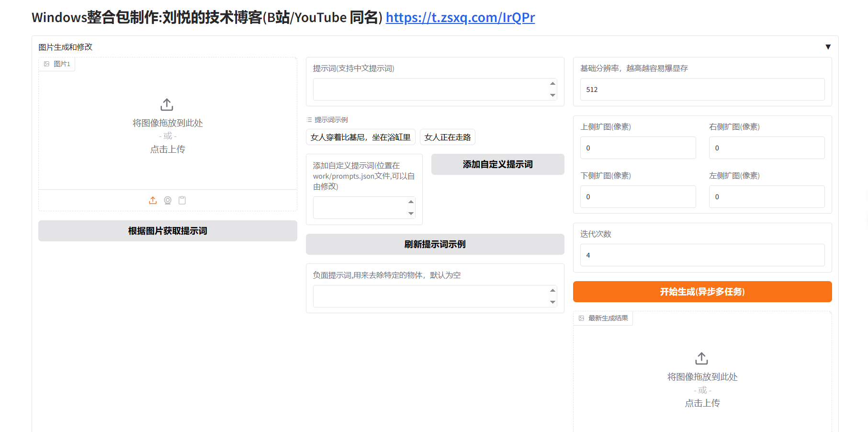Collapse the 图片生成和修改 accordion arrow
868x432 pixels.
click(828, 47)
